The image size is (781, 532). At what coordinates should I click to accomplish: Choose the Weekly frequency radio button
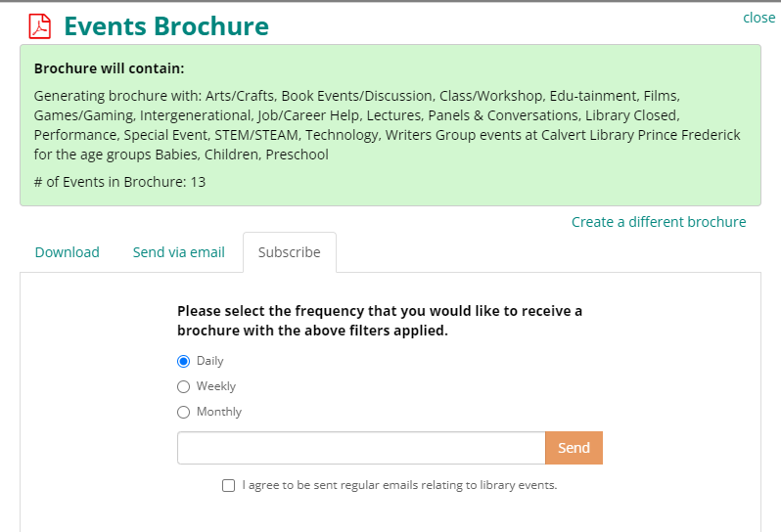[x=184, y=386]
